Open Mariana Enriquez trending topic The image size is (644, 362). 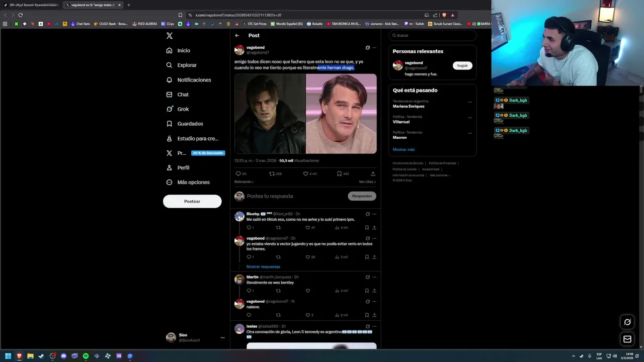pyautogui.click(x=409, y=106)
